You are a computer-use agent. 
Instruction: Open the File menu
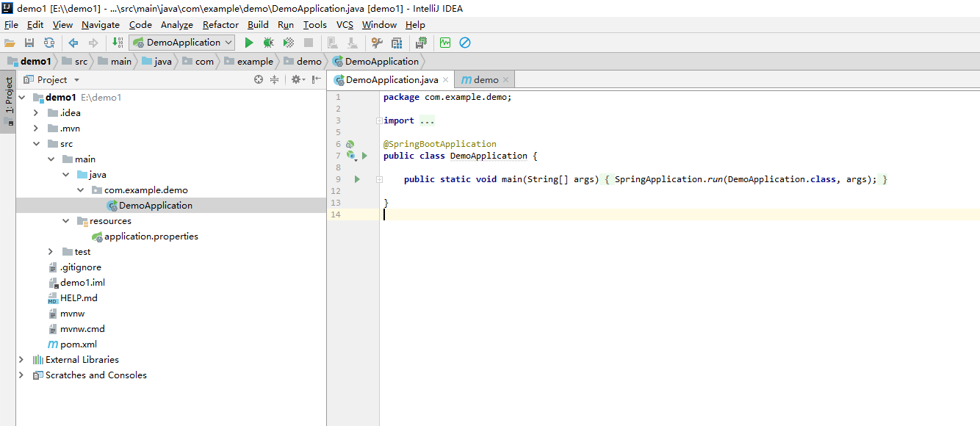11,25
